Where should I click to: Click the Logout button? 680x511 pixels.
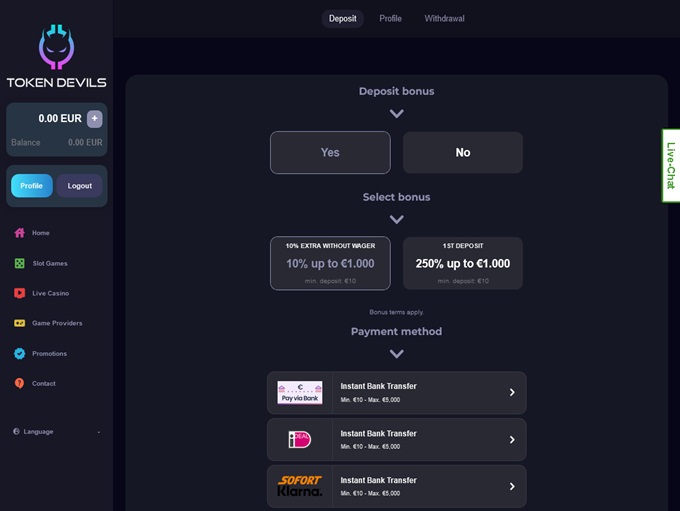click(80, 186)
